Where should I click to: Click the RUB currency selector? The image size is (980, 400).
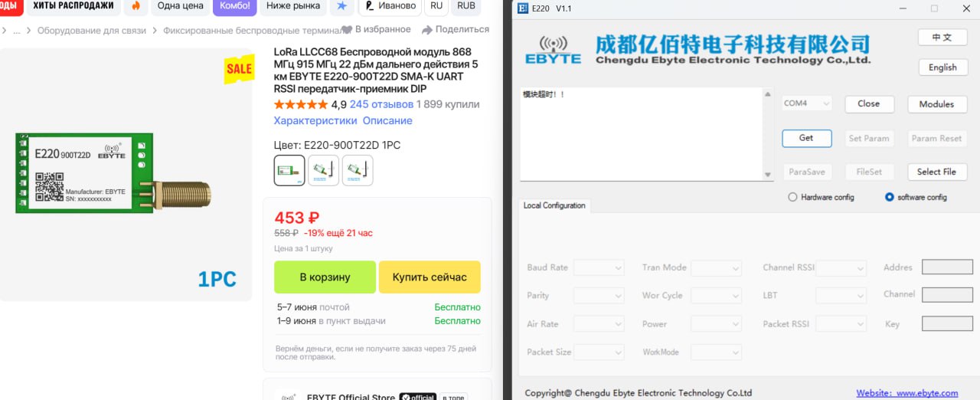click(465, 5)
